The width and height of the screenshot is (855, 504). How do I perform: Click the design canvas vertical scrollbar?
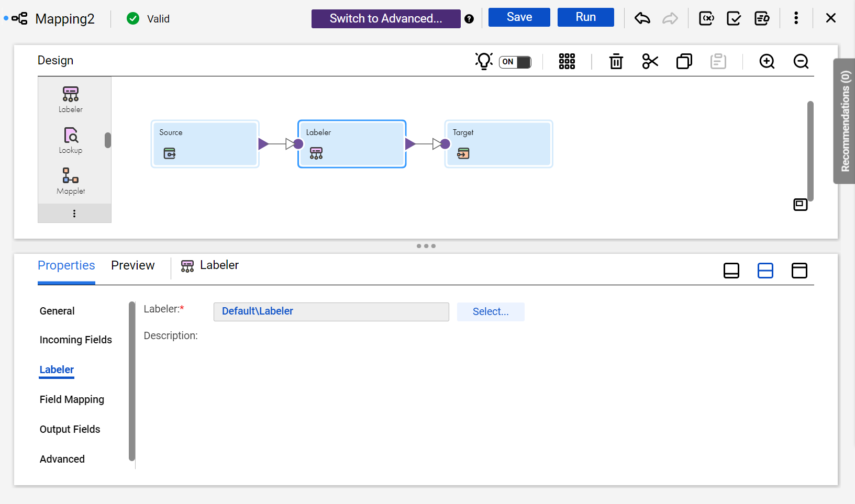810,151
